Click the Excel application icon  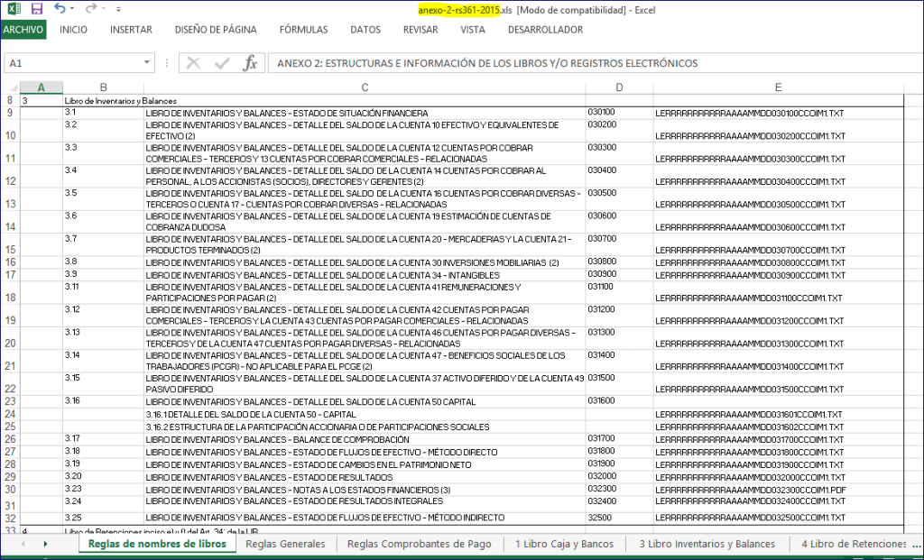tap(14, 8)
